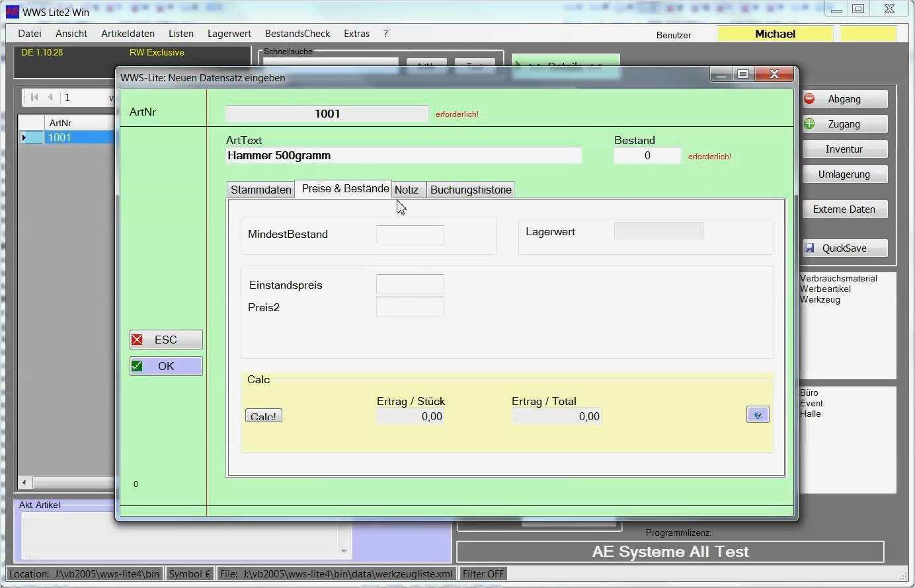Click the Zugang button label
Image resolution: width=915 pixels, height=588 pixels.
[844, 124]
